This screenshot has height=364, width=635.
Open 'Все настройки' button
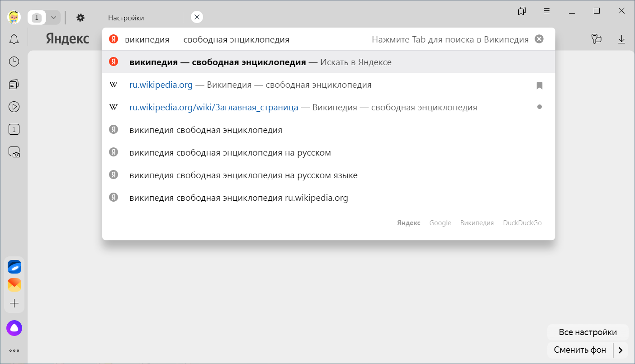point(588,332)
